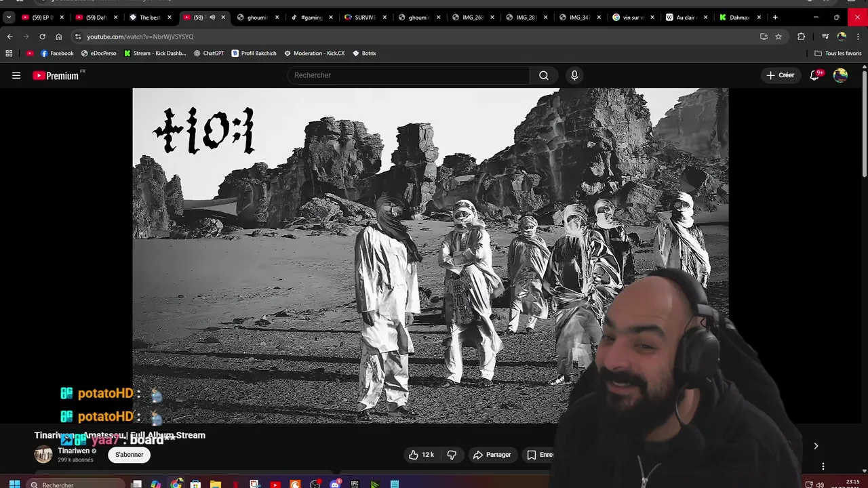Open a new browser tab

tap(775, 18)
